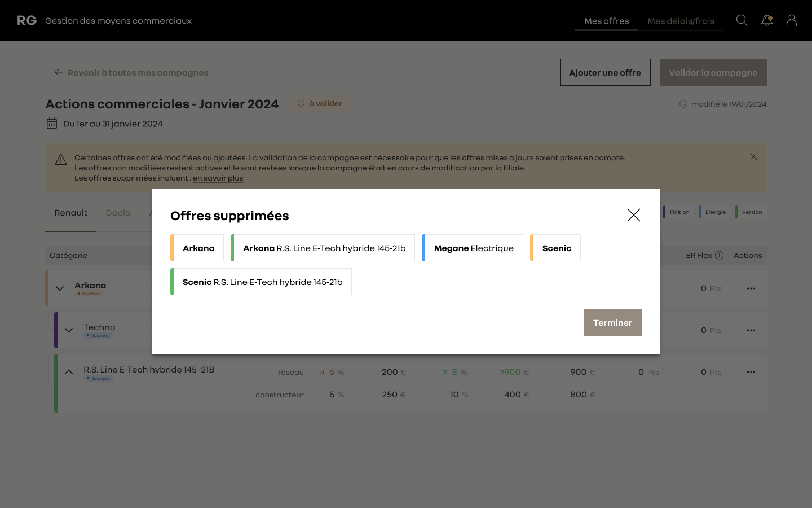Click the Actions column header
This screenshot has width=812, height=508.
pos(748,255)
